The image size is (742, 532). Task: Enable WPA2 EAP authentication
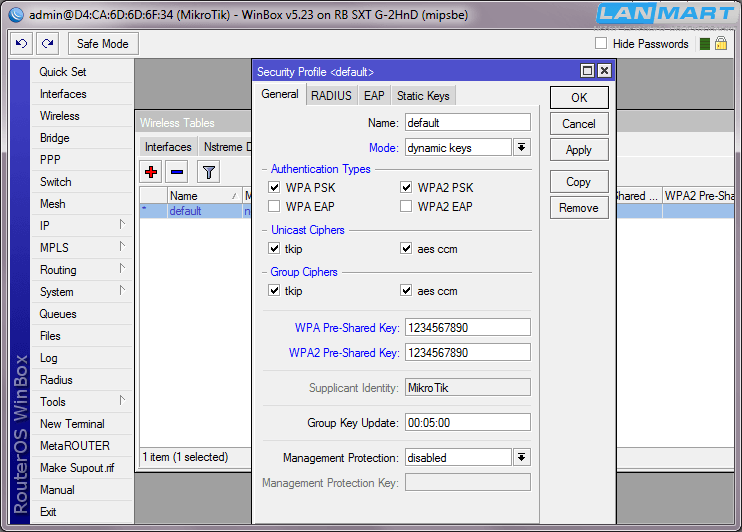(406, 206)
